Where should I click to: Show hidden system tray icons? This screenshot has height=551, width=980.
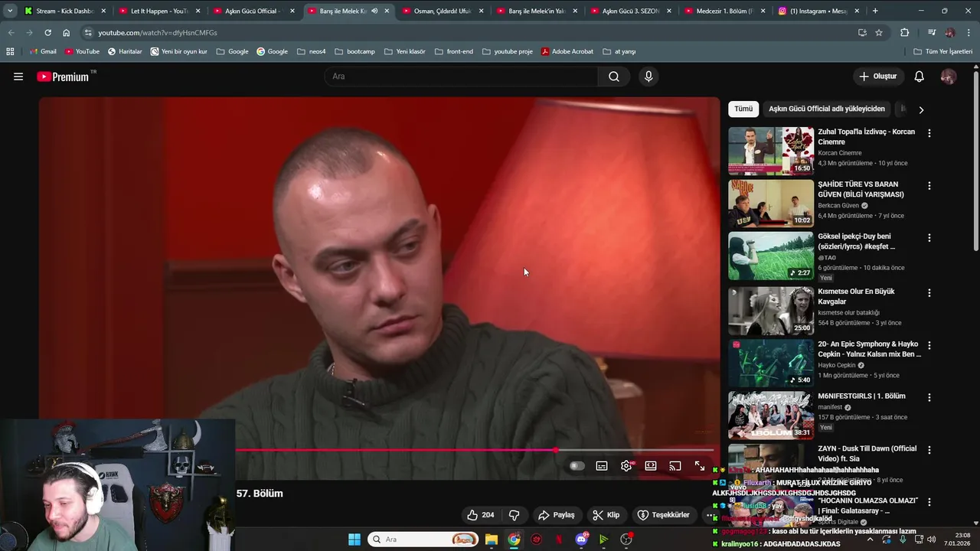point(870,540)
